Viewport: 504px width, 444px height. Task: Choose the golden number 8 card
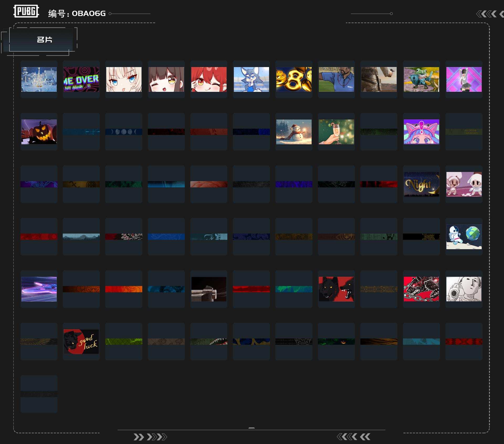pos(294,79)
